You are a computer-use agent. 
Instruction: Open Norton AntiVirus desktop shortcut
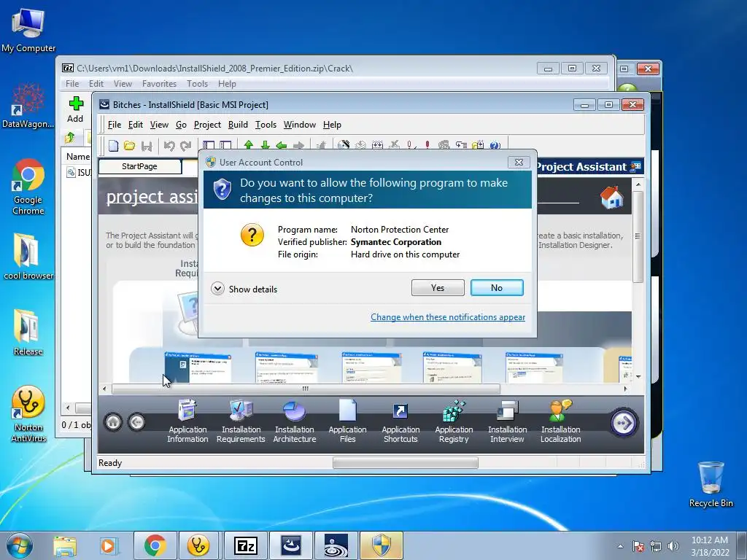click(28, 414)
